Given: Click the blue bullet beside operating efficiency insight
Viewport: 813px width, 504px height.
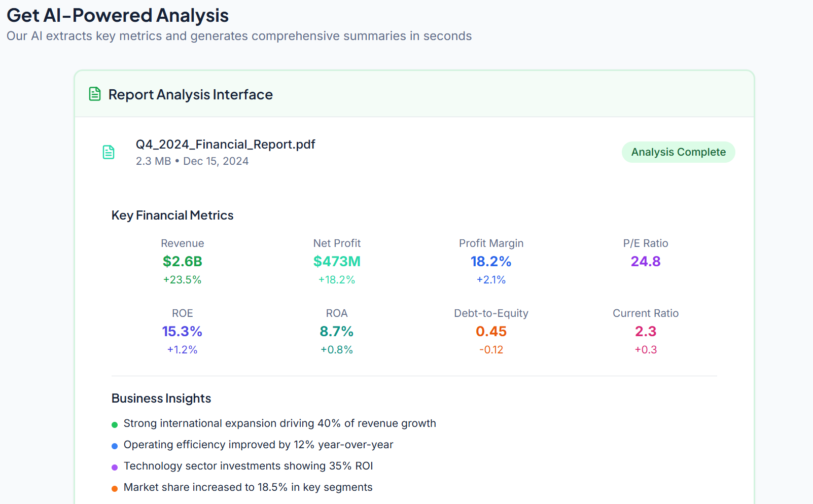Looking at the screenshot, I should point(114,445).
